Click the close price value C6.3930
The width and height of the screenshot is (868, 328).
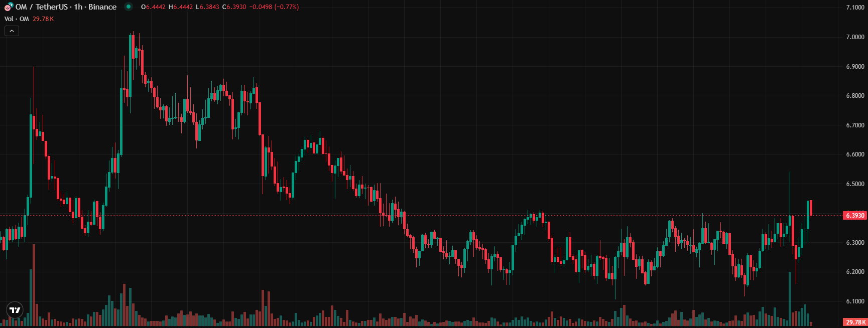click(x=234, y=7)
